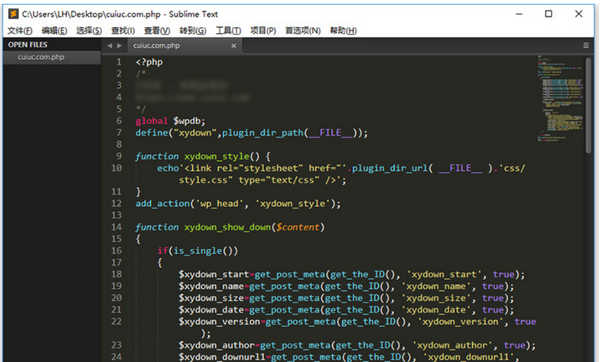Click the $content parameter

click(298, 227)
